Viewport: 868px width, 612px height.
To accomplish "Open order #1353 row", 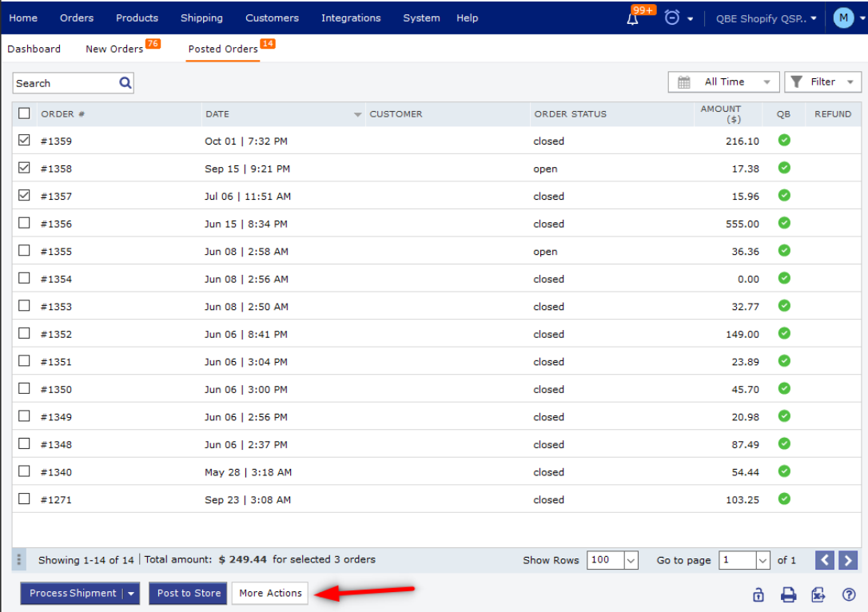I will [x=436, y=306].
